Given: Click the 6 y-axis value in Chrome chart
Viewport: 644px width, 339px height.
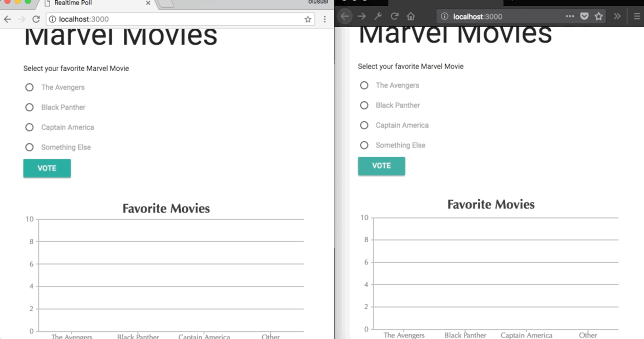Looking at the screenshot, I should tap(31, 264).
